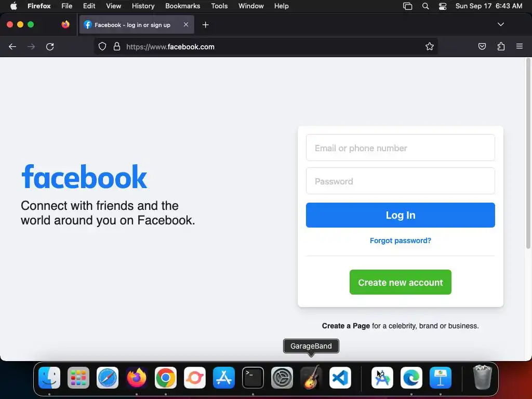Launch Safari from the Dock

[108, 378]
